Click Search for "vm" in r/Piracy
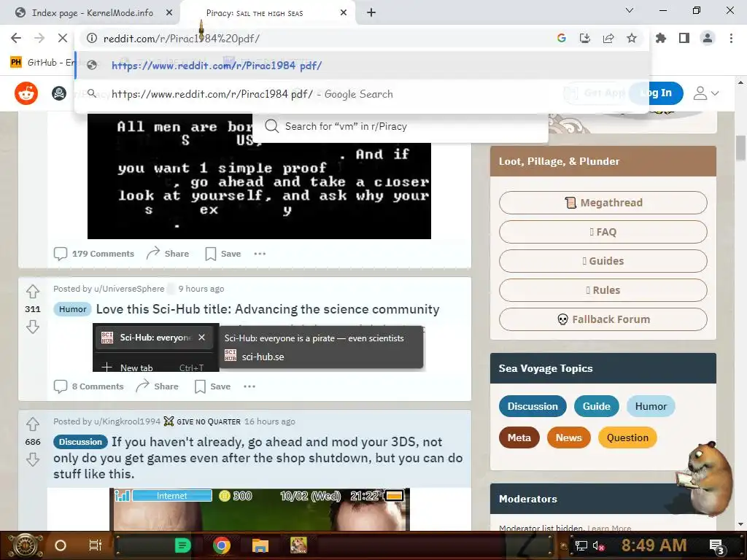The height and width of the screenshot is (560, 747). click(400, 126)
